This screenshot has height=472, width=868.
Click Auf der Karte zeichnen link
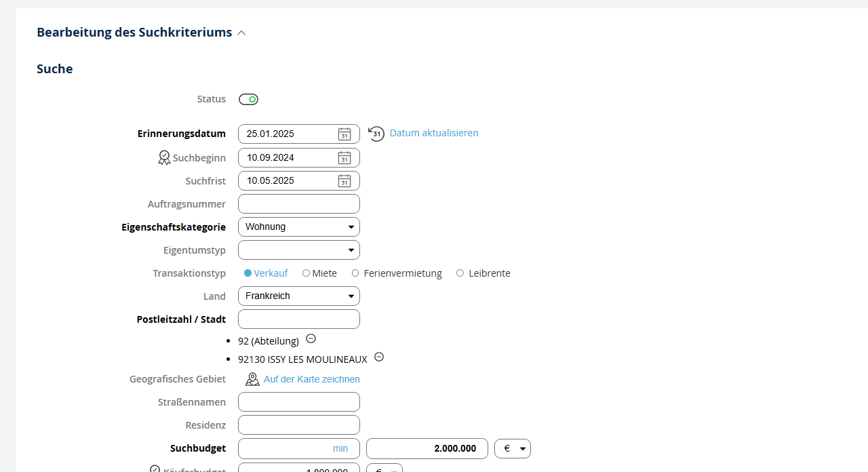coord(311,379)
